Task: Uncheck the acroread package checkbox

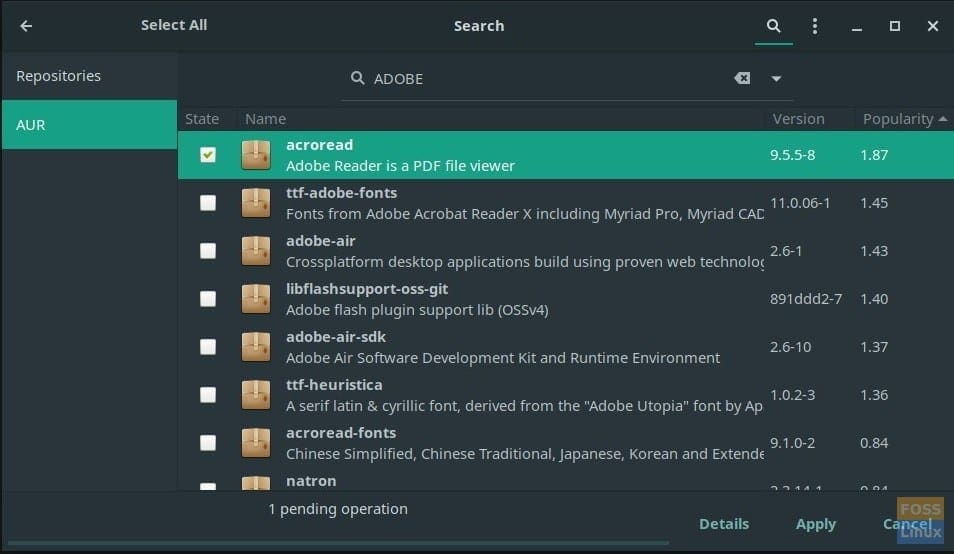Action: (207, 154)
